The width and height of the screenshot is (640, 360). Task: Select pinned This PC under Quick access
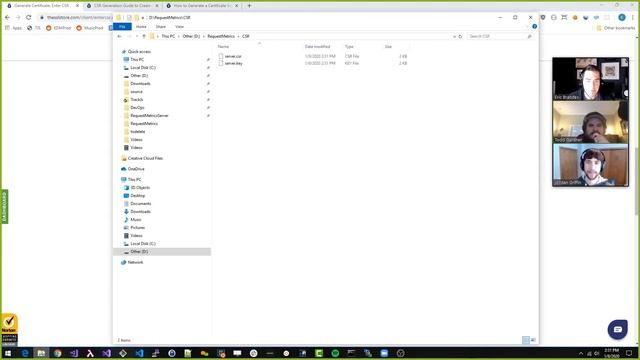coord(137,60)
